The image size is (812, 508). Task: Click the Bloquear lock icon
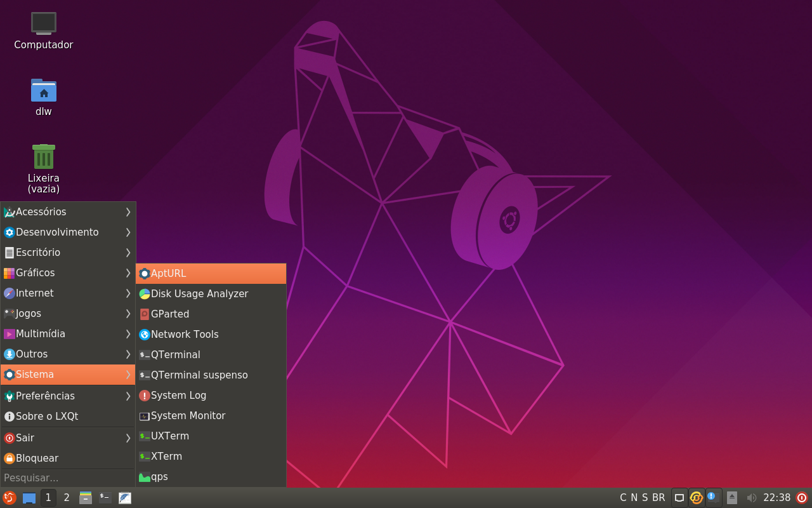[x=10, y=458]
